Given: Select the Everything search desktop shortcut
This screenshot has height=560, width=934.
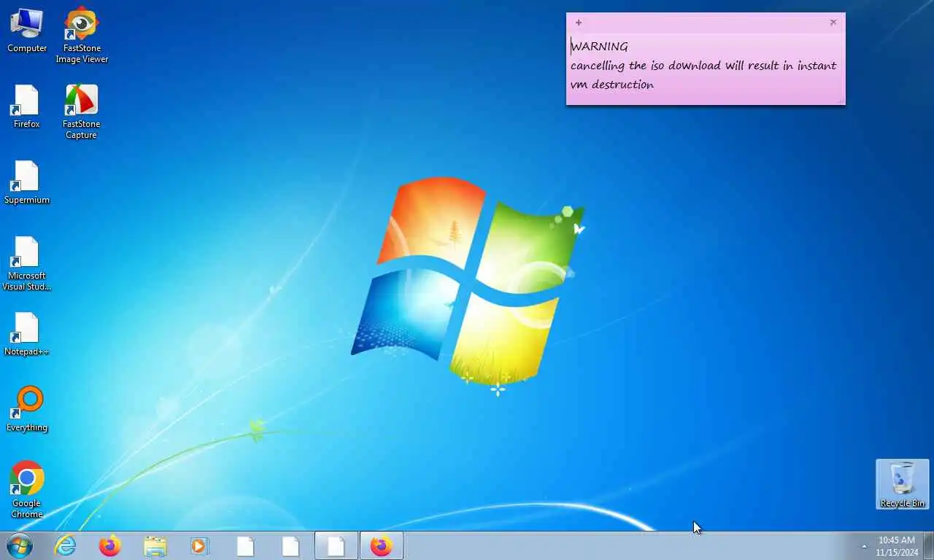Looking at the screenshot, I should point(27,410).
